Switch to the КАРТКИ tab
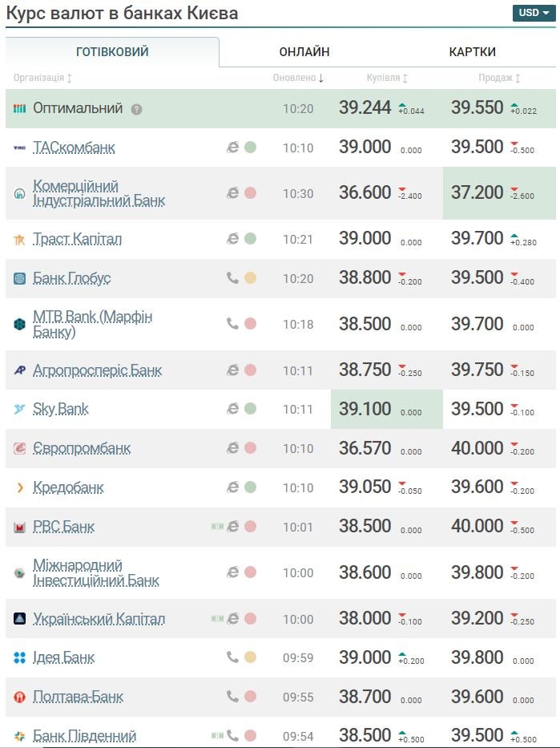Screen dimensions: 560x748 pyautogui.click(x=472, y=52)
